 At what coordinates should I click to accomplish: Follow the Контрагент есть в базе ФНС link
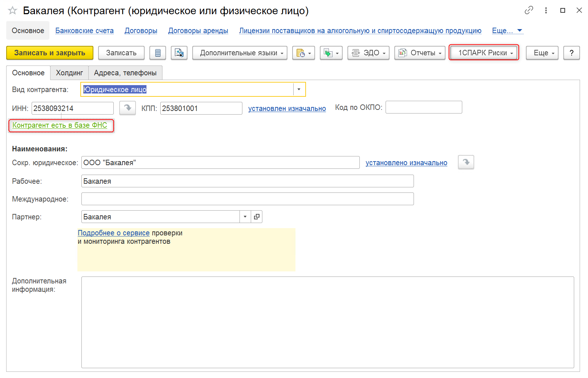(60, 125)
